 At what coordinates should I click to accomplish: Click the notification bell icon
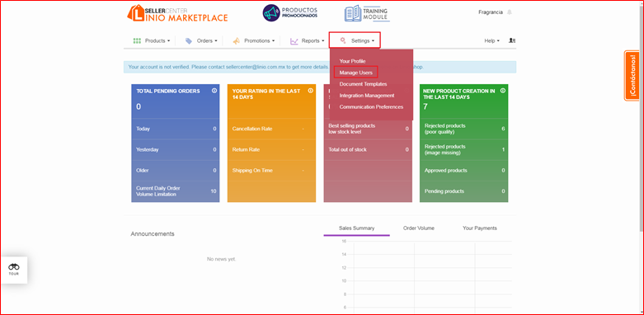coord(510,12)
